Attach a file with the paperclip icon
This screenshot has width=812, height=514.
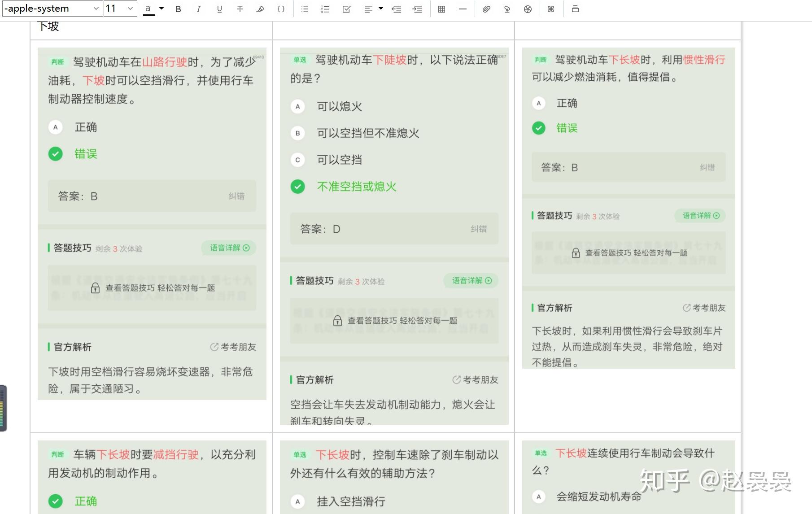click(486, 9)
